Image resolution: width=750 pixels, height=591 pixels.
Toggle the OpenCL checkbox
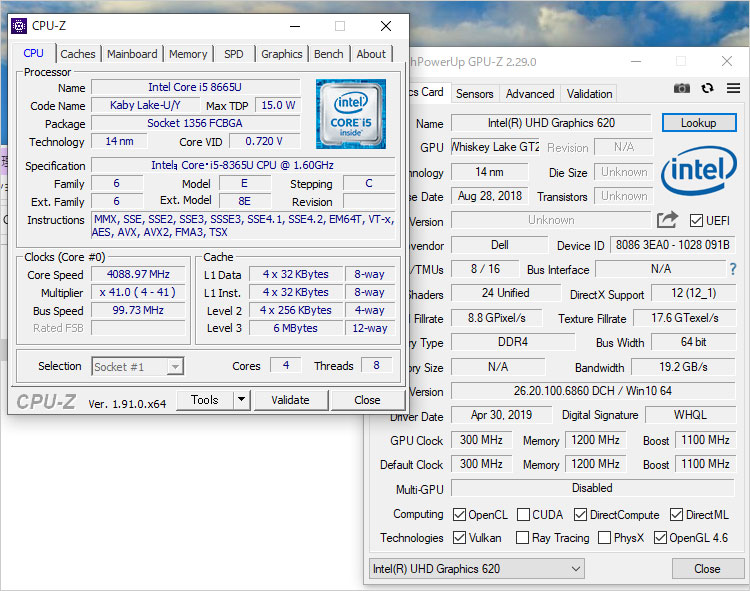(459, 514)
